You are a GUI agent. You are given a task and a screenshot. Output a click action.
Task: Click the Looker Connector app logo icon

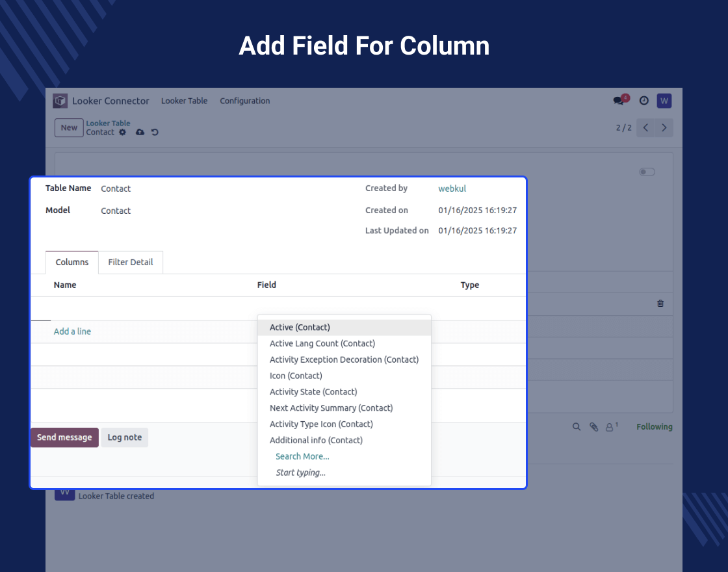click(x=60, y=101)
